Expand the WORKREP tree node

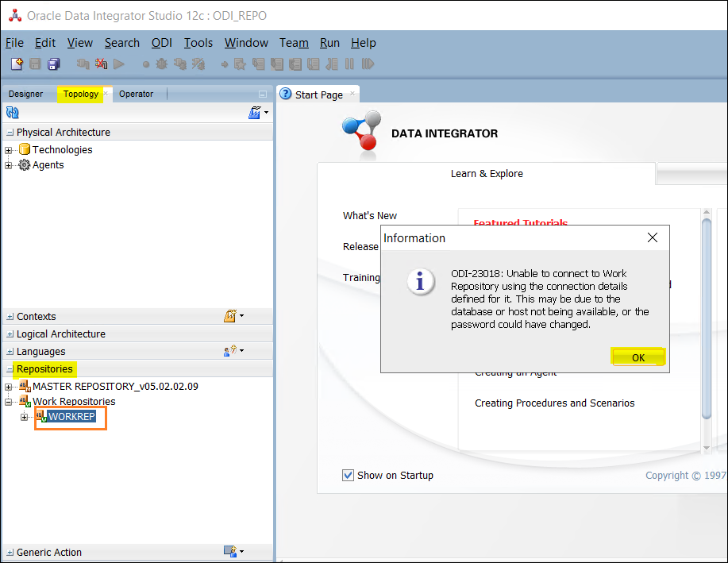tap(24, 417)
